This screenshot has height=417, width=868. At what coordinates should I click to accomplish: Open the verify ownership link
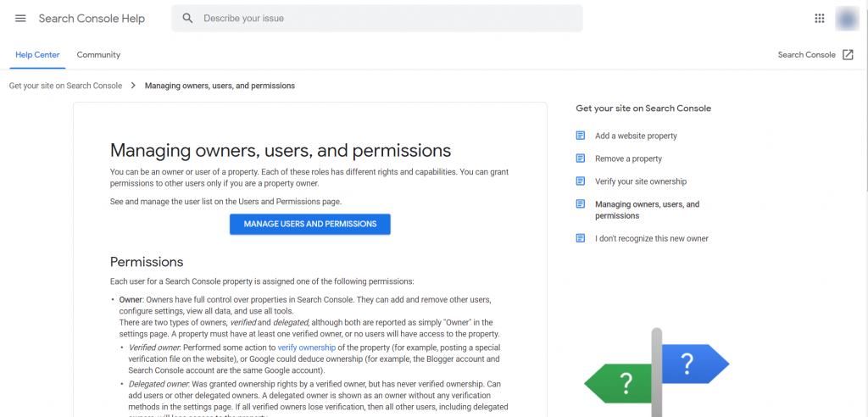pyautogui.click(x=307, y=347)
